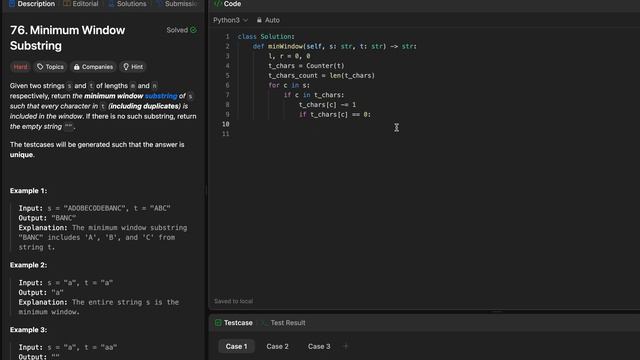Screen dimensions: 640x360
Task: Click the 'Example 3:' heading
Action: pos(29,330)
